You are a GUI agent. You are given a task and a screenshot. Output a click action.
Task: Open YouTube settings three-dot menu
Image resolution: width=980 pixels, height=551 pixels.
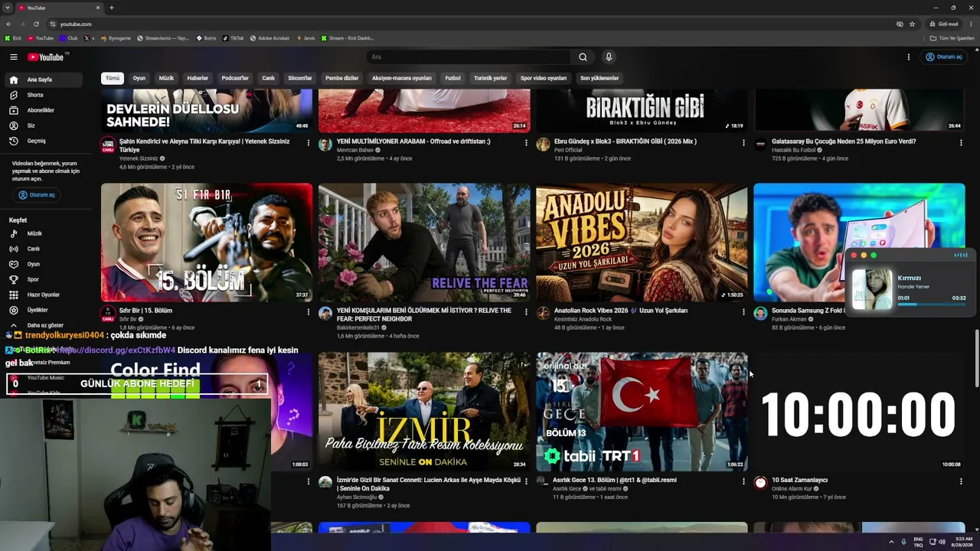tap(909, 57)
